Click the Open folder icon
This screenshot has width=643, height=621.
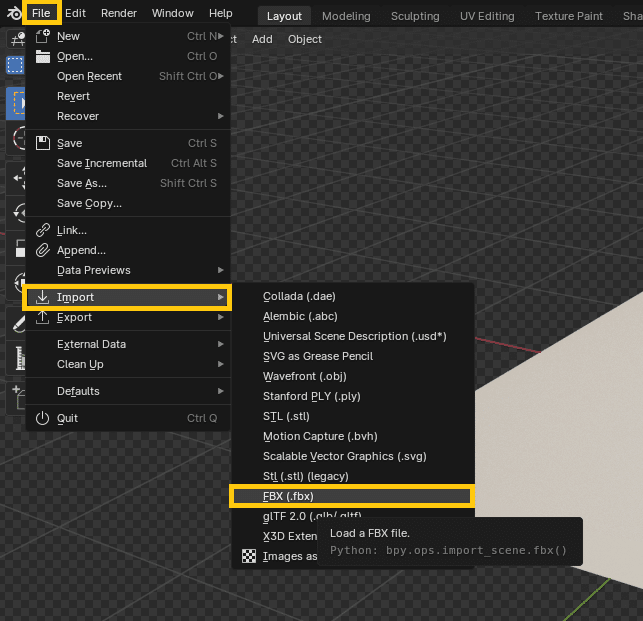click(x=42, y=56)
